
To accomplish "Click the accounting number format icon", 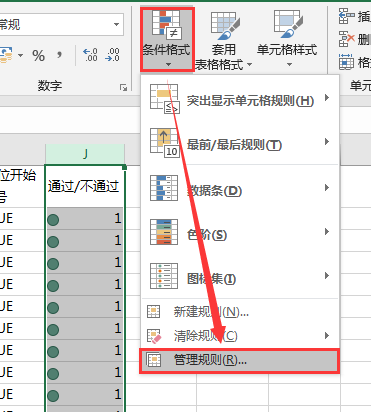I will [x=6, y=55].
